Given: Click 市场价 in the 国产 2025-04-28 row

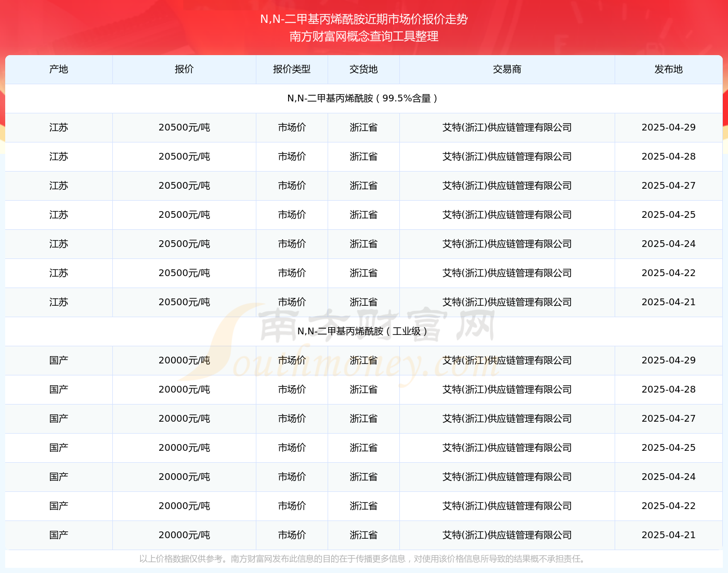Looking at the screenshot, I should click(292, 389).
